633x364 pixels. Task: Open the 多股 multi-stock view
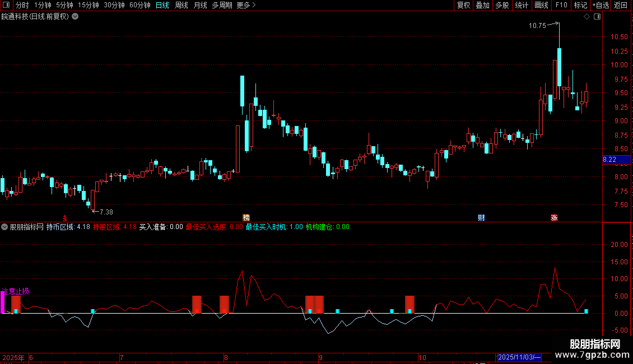(x=502, y=5)
